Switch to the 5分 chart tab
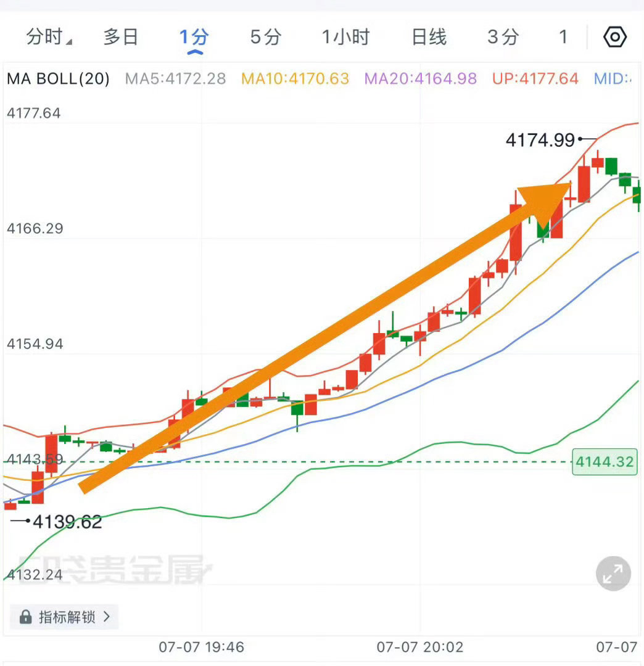 tap(265, 37)
